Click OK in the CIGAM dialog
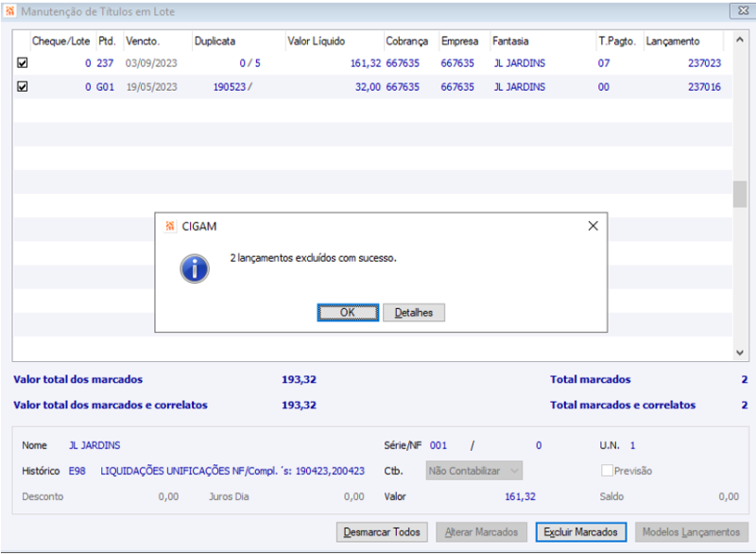This screenshot has height=554, width=756. tap(348, 312)
